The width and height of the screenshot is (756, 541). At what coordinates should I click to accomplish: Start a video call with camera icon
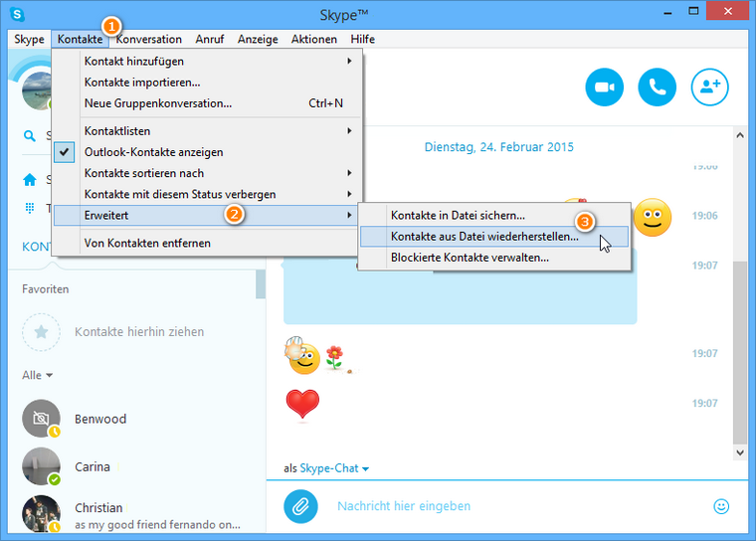[x=604, y=88]
